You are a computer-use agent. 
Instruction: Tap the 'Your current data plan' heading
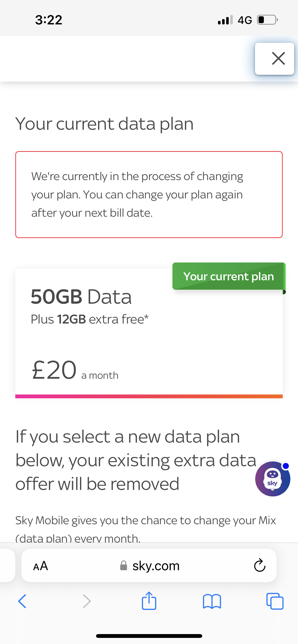[104, 124]
